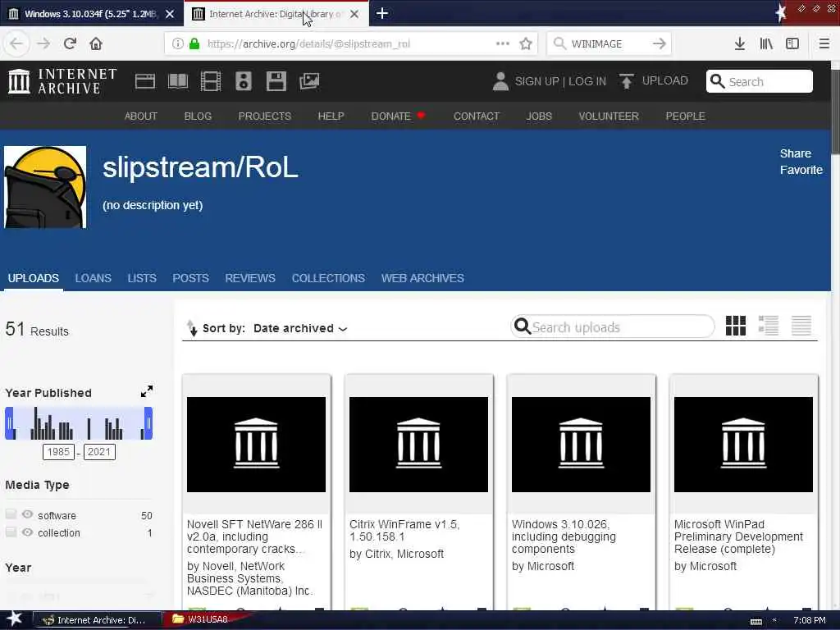
Task: Click the 7:08 PM taskbar clock
Action: coord(809,620)
